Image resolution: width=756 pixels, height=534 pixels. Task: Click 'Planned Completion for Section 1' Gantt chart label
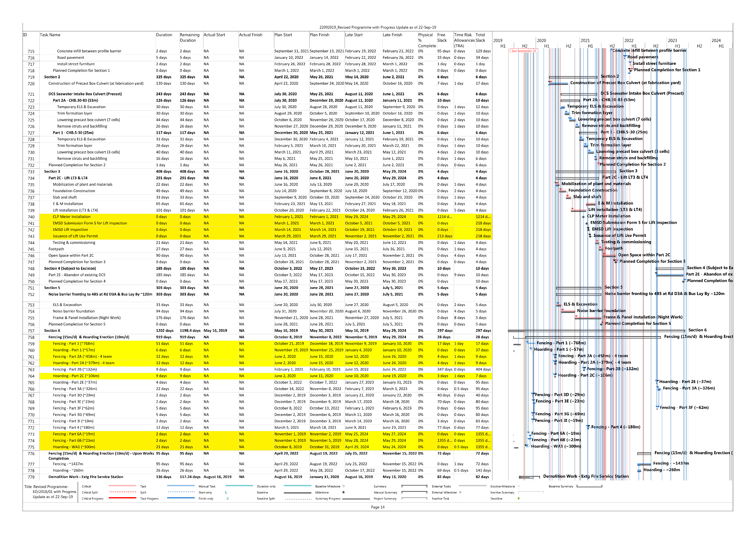[667, 70]
